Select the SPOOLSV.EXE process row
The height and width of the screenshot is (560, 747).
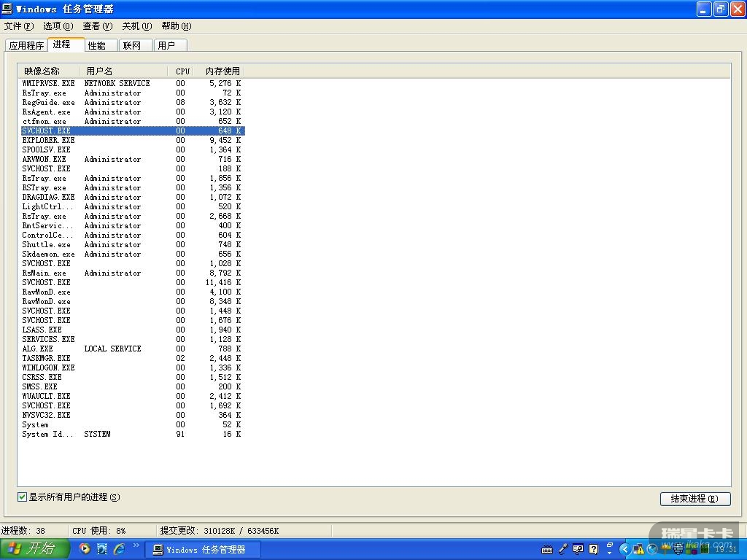coord(133,149)
